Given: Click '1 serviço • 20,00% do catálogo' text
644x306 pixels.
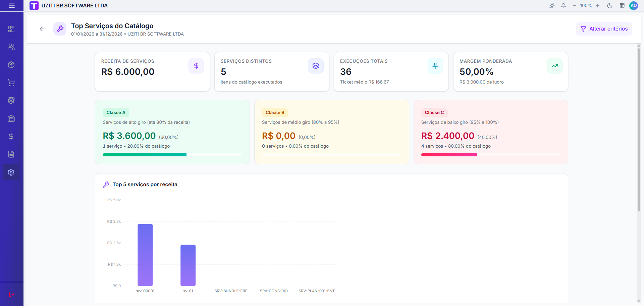Looking at the screenshot, I should coord(136,146).
